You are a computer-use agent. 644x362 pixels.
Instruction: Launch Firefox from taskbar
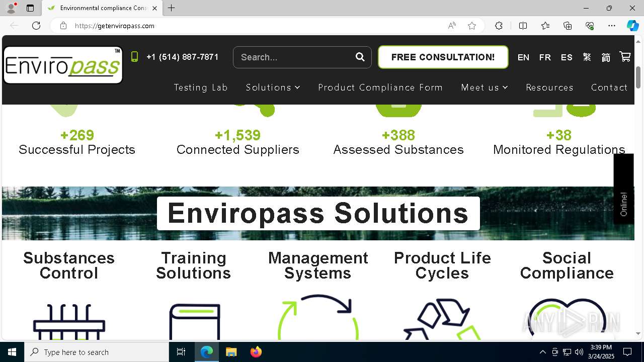pyautogui.click(x=256, y=352)
